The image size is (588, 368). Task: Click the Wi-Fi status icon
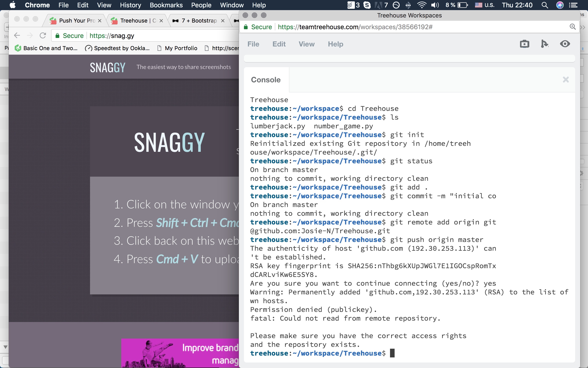pos(421,5)
